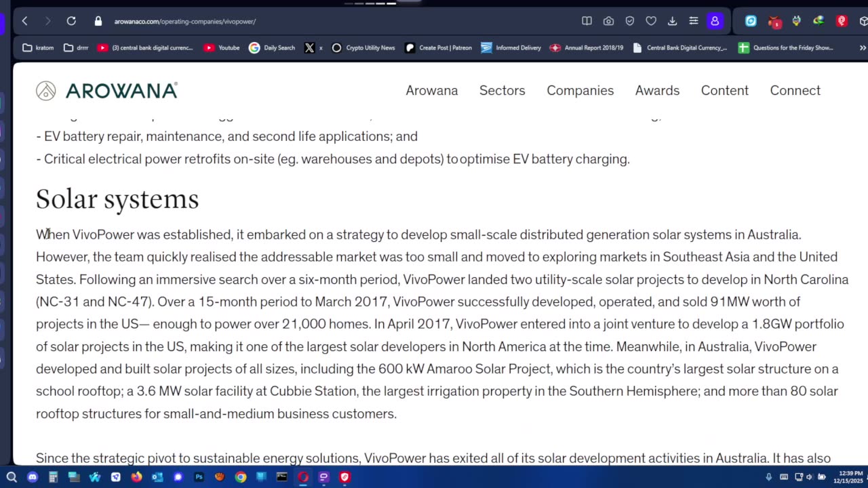
Task: Open the kratom bookmarks folder
Action: click(x=38, y=47)
